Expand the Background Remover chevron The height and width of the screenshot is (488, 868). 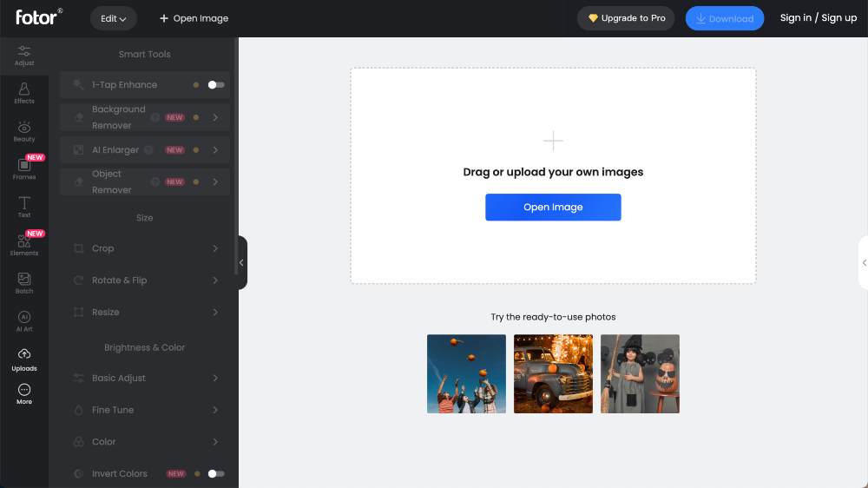[x=215, y=117]
